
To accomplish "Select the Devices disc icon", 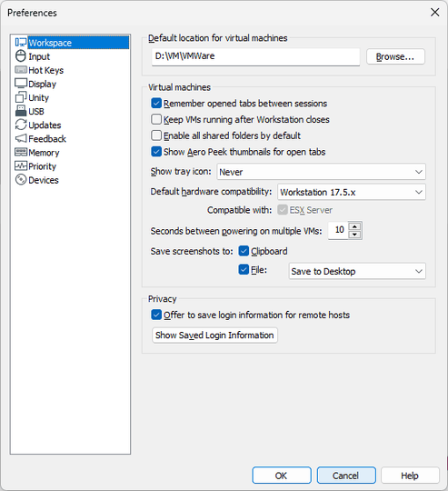I will 21,180.
